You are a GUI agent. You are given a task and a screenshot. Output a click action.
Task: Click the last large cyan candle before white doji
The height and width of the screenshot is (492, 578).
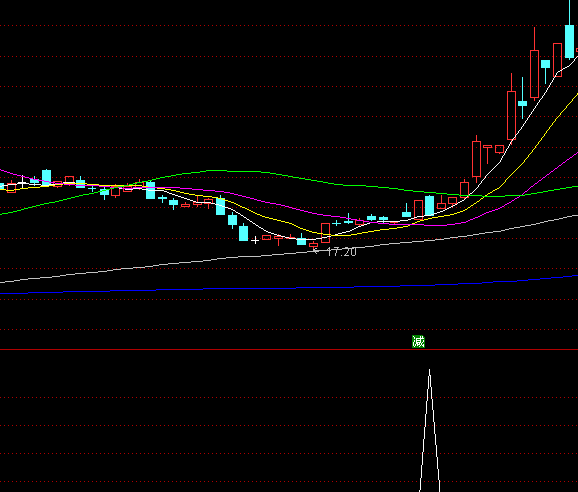click(x=243, y=233)
